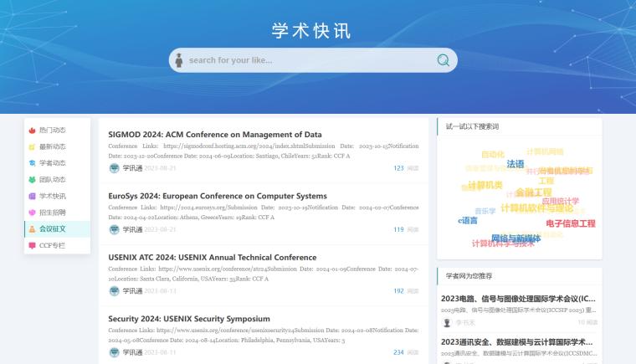636x364 pixels.
Task: Click the magnifier search icon
Action: (x=443, y=60)
